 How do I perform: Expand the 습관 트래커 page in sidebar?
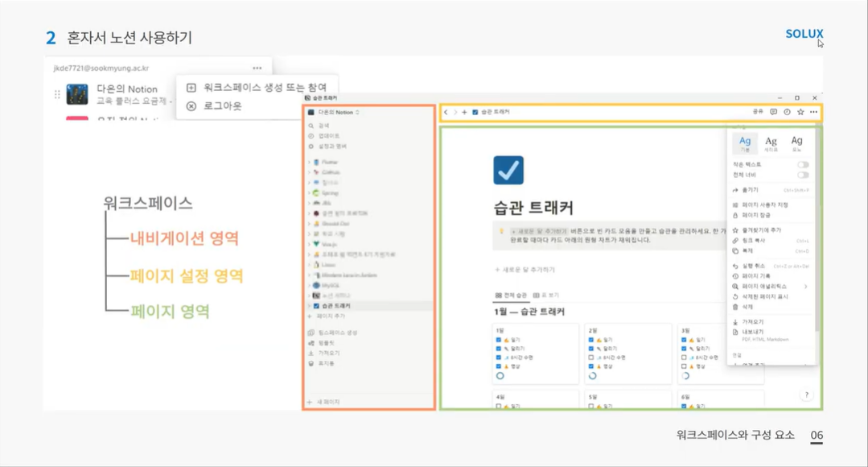(310, 306)
